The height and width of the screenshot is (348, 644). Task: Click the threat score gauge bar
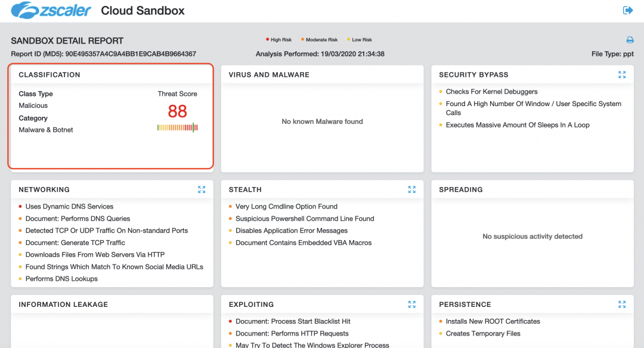177,128
